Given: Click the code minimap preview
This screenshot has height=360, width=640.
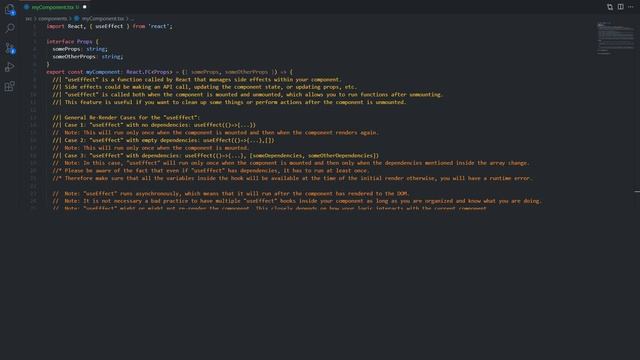Looking at the screenshot, I should [x=616, y=38].
